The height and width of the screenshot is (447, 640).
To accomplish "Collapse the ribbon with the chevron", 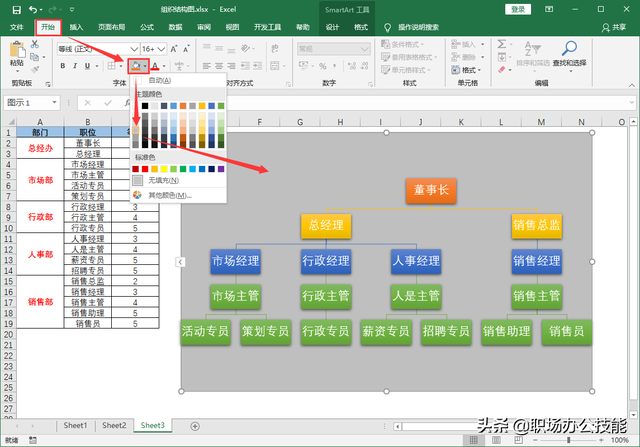I will tap(632, 85).
